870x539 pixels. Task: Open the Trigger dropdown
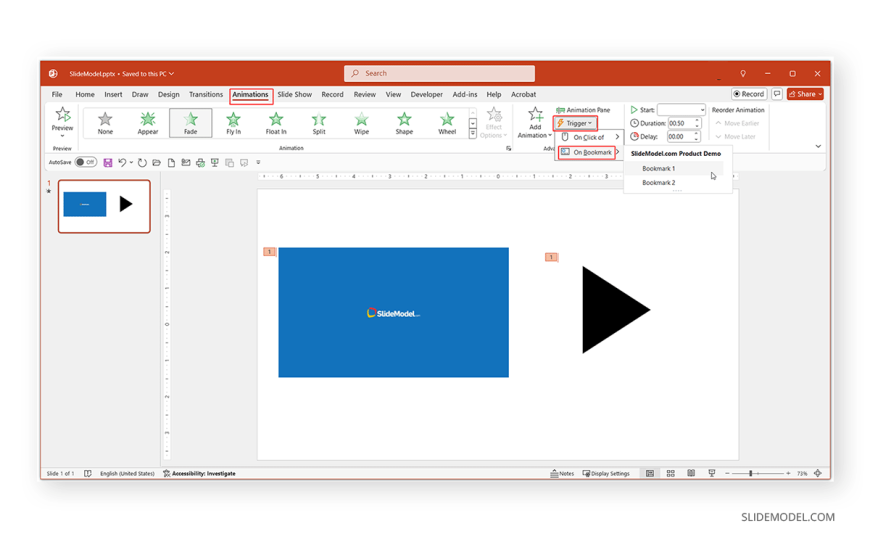(575, 123)
